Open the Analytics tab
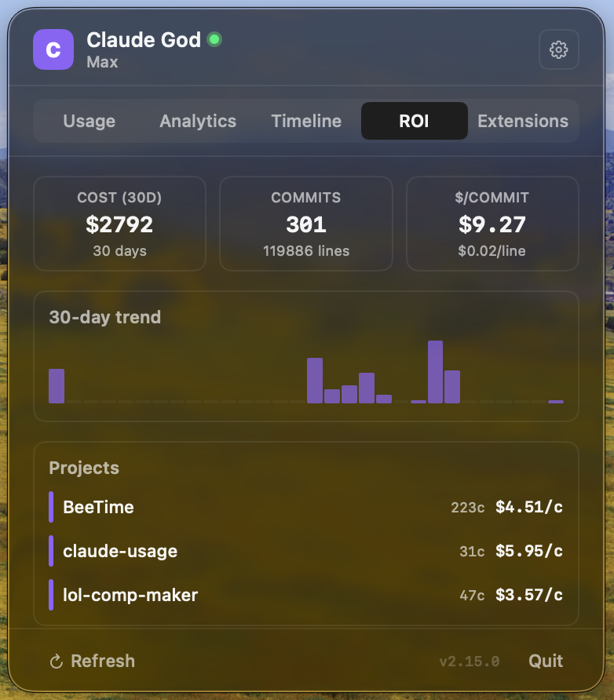 coord(197,121)
